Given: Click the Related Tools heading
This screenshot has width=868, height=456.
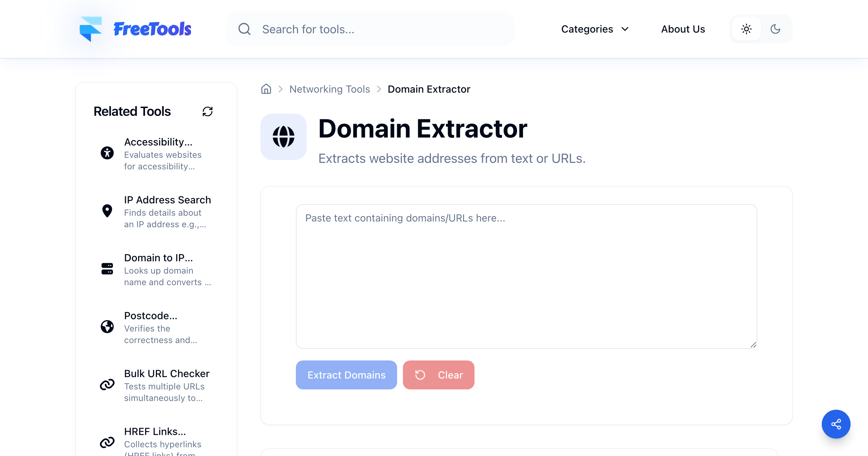Looking at the screenshot, I should 132,111.
